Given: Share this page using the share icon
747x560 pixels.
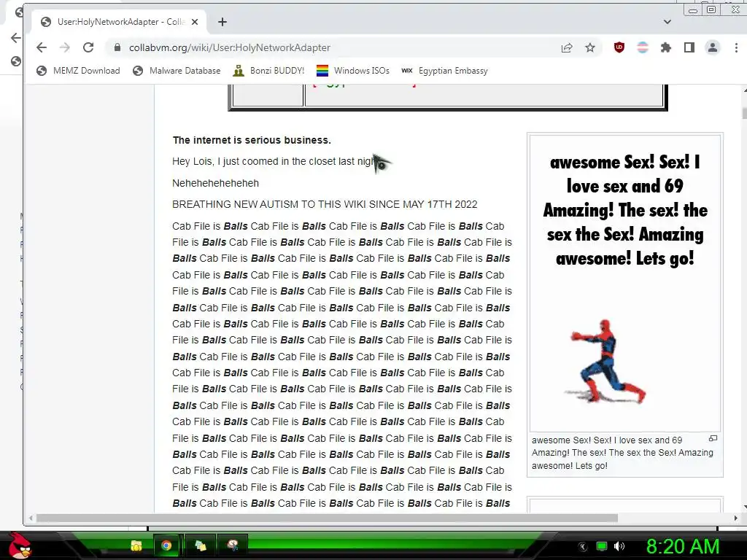Looking at the screenshot, I should tap(566, 47).
